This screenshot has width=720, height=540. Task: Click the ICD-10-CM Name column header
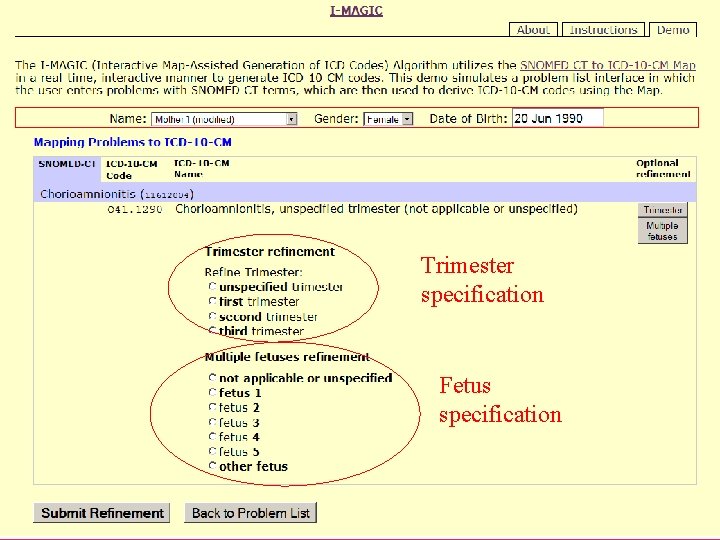pos(201,169)
